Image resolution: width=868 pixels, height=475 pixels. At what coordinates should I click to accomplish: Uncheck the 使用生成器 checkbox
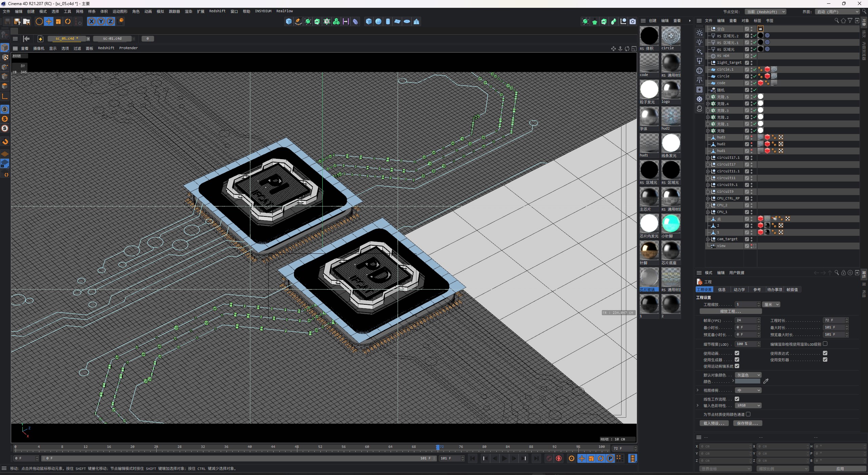pyautogui.click(x=737, y=360)
